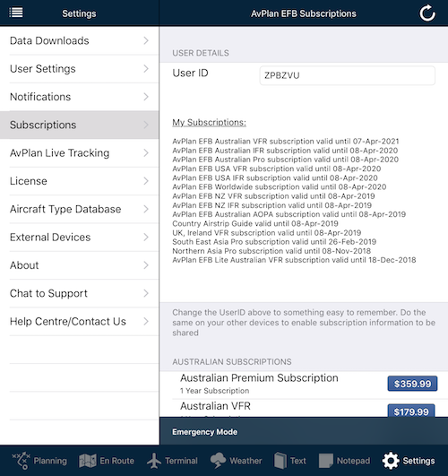Open User Settings
The image size is (448, 476).
80,69
